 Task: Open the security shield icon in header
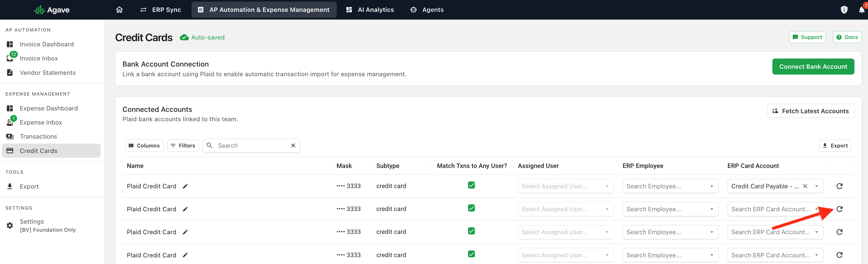click(x=844, y=10)
